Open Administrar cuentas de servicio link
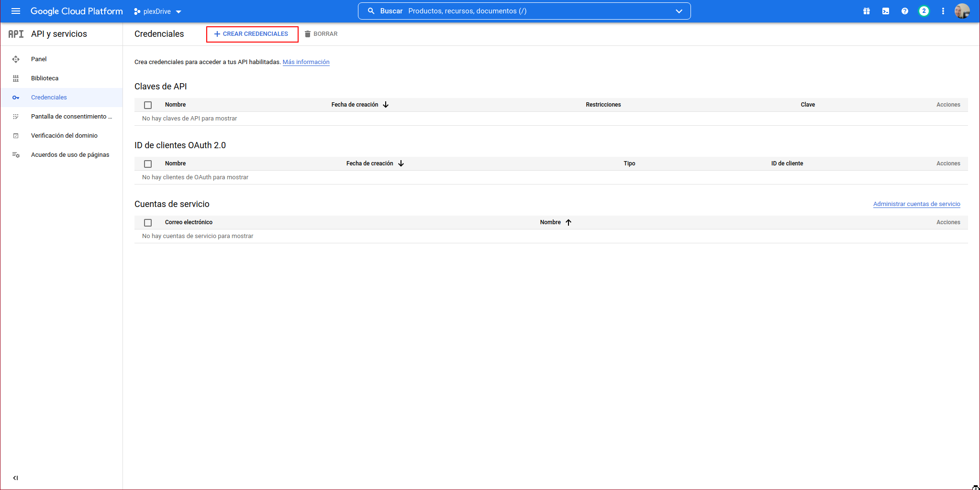 tap(916, 204)
